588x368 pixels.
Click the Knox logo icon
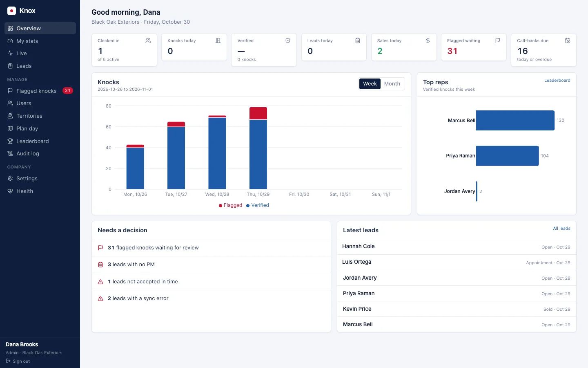[11, 11]
